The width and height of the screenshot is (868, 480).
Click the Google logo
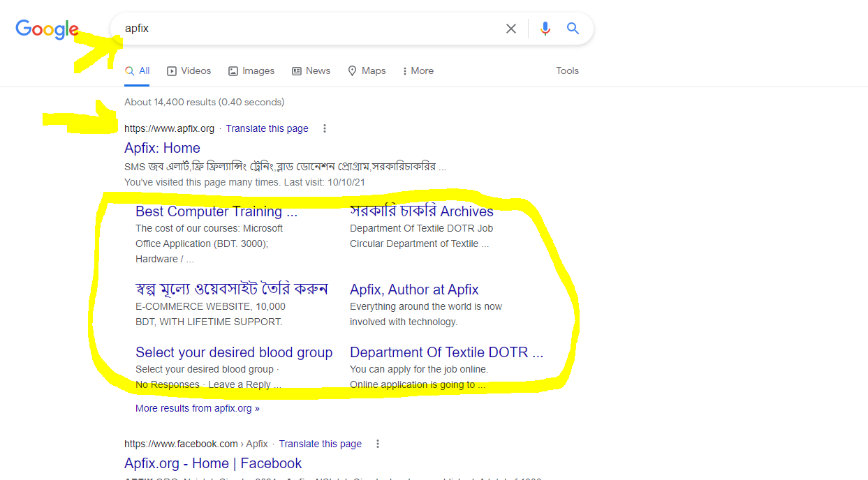[x=47, y=29]
